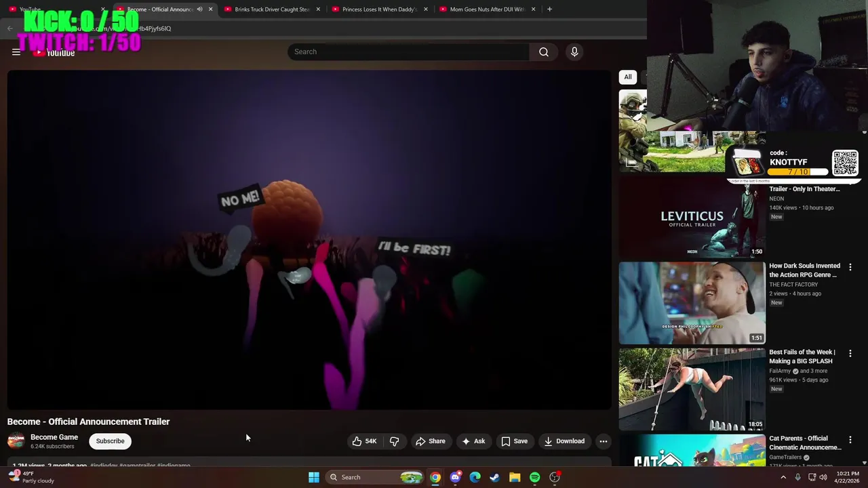Screen dimensions: 868x488
Task: Open the Become Game channel name link
Action: tap(54, 437)
